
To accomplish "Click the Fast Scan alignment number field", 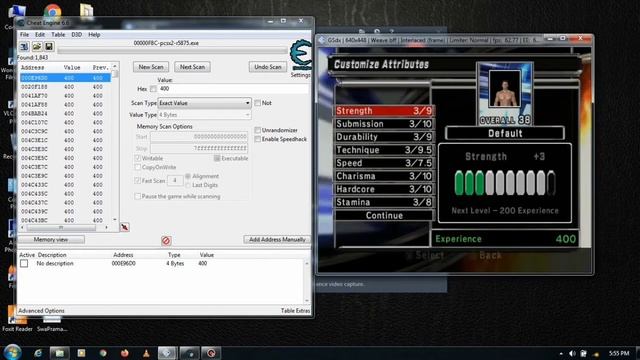I will [x=175, y=180].
